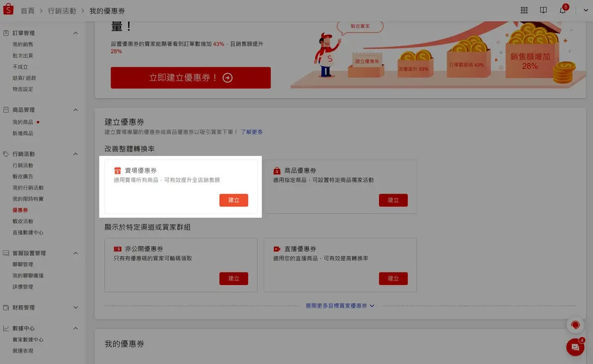Collapse the 訂單管理 section chevron

(76, 33)
